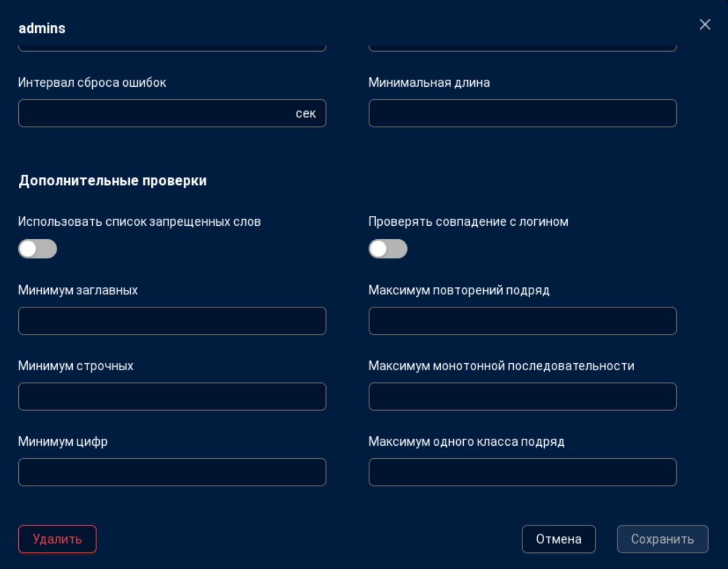This screenshot has width=728, height=569.
Task: Save changes with the 'Сохранить' button
Action: coord(662,539)
